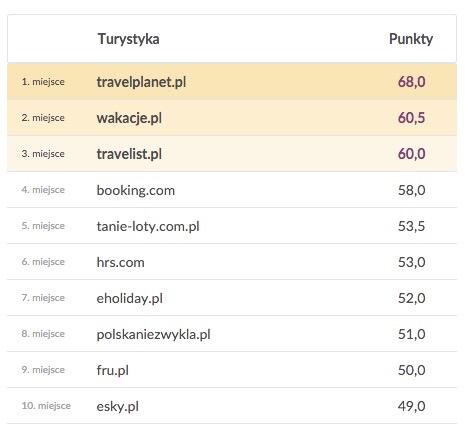
Task: Click the Punkty column header
Action: [x=411, y=39]
